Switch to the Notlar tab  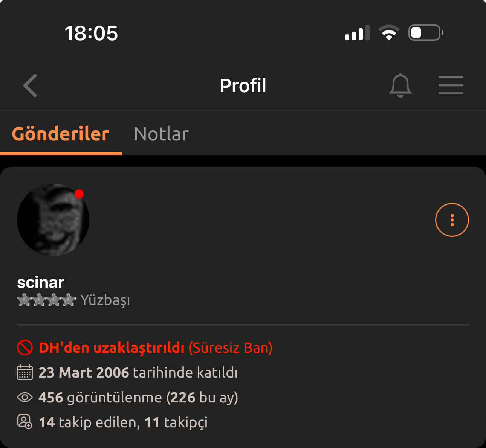[161, 134]
